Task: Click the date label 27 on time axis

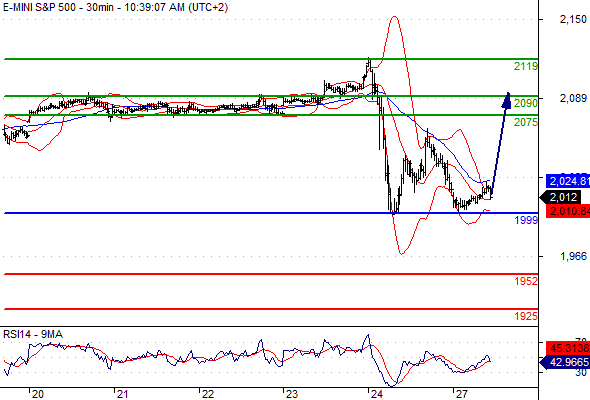Action: (x=462, y=394)
